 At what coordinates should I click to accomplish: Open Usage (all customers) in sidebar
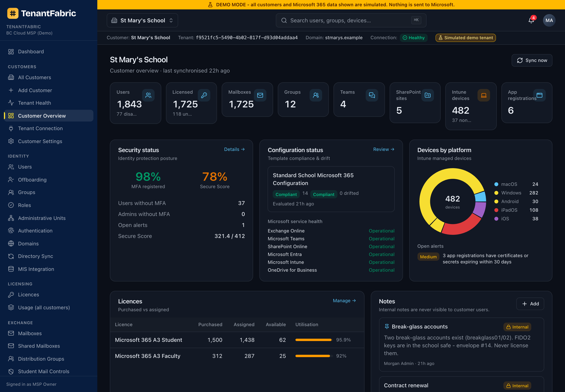(x=49, y=307)
